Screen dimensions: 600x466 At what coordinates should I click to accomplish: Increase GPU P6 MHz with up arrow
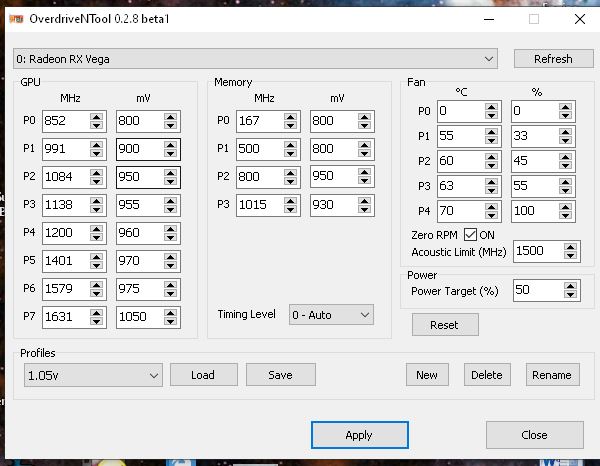point(96,284)
